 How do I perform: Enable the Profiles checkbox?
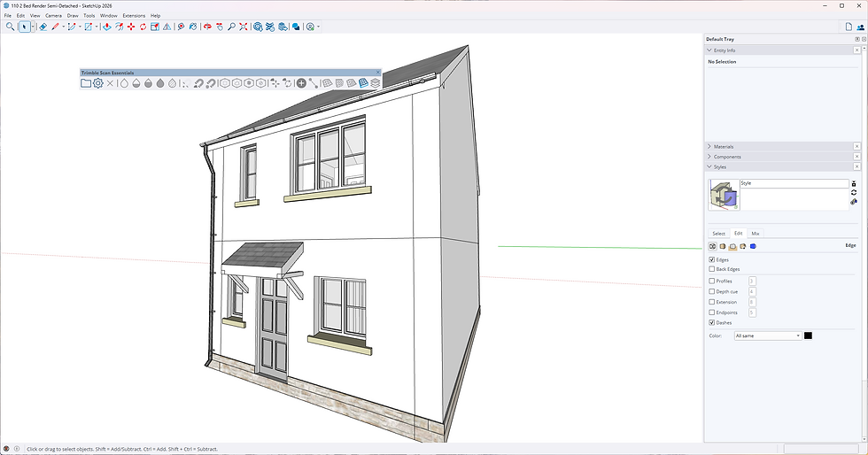click(x=712, y=281)
